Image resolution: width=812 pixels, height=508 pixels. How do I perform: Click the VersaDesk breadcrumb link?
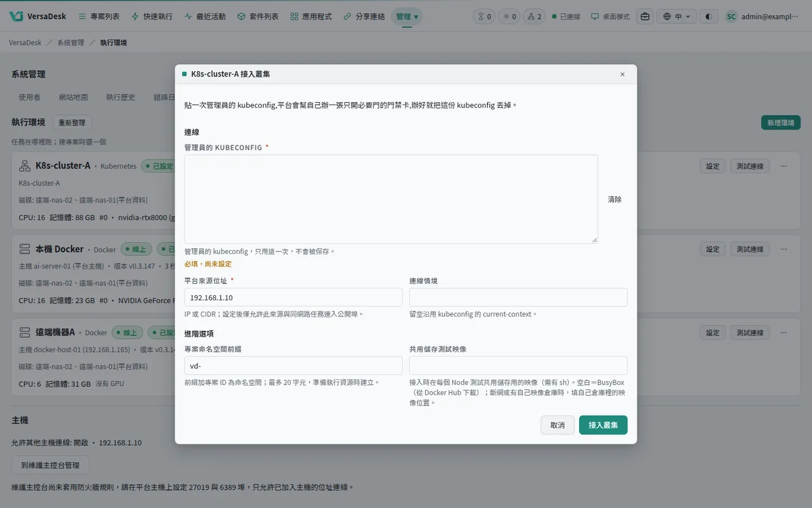click(25, 43)
